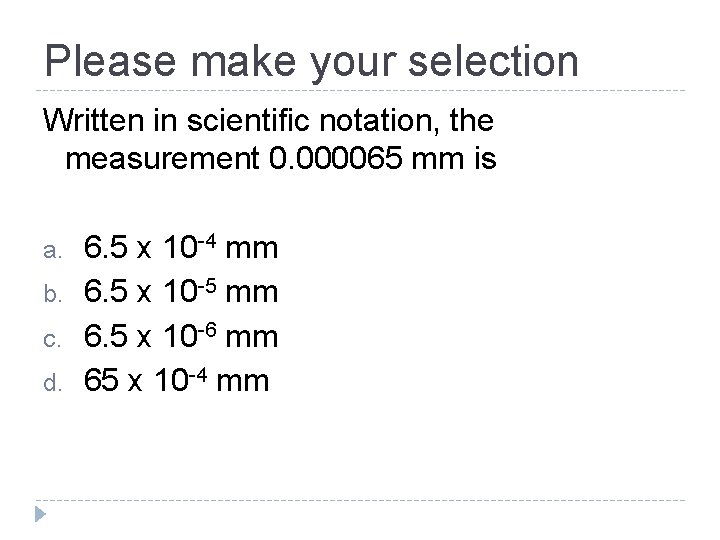Click the word "Please" in the heading
This screenshot has height=540, width=720.
tap(110, 62)
